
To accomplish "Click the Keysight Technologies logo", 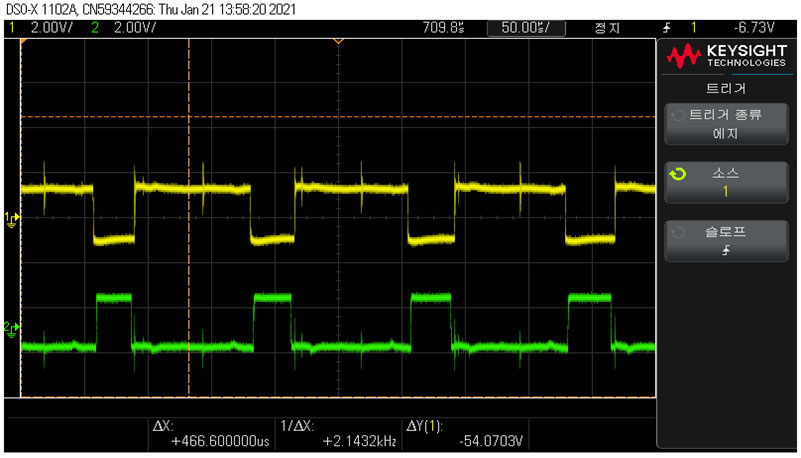I will [726, 56].
